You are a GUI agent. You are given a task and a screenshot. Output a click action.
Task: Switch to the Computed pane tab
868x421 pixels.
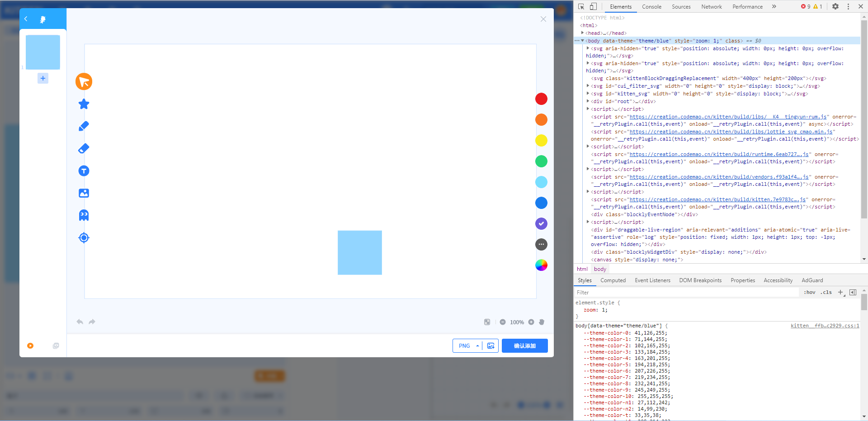pos(613,280)
